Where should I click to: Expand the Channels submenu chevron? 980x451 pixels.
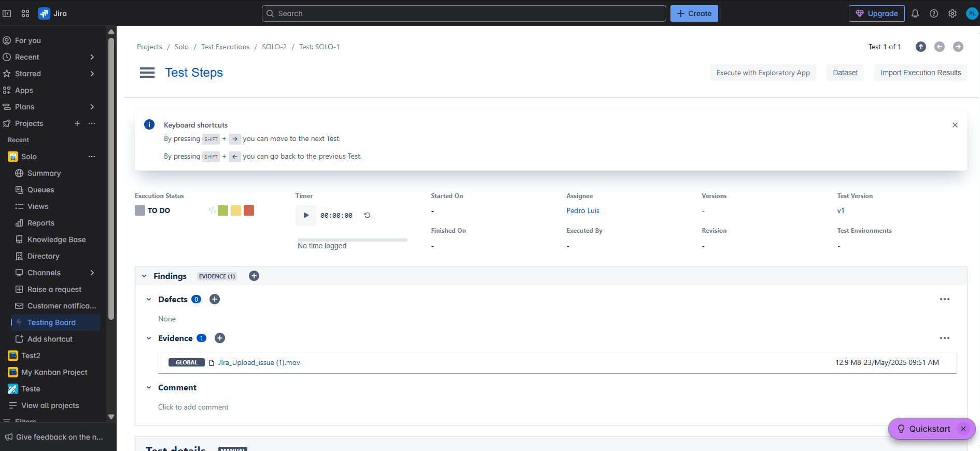pos(92,273)
